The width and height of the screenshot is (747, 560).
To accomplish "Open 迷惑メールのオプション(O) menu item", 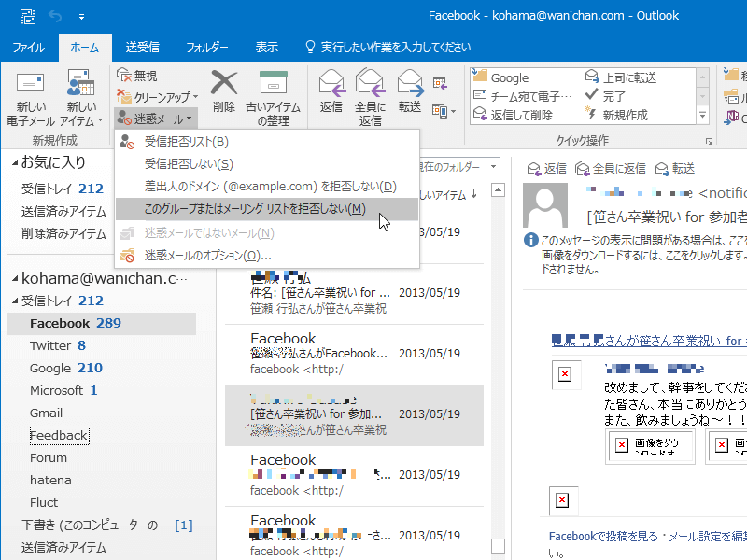I will pyautogui.click(x=267, y=256).
